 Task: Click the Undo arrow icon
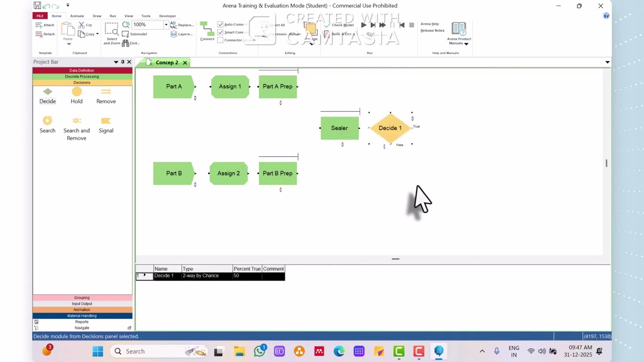coord(46,6)
